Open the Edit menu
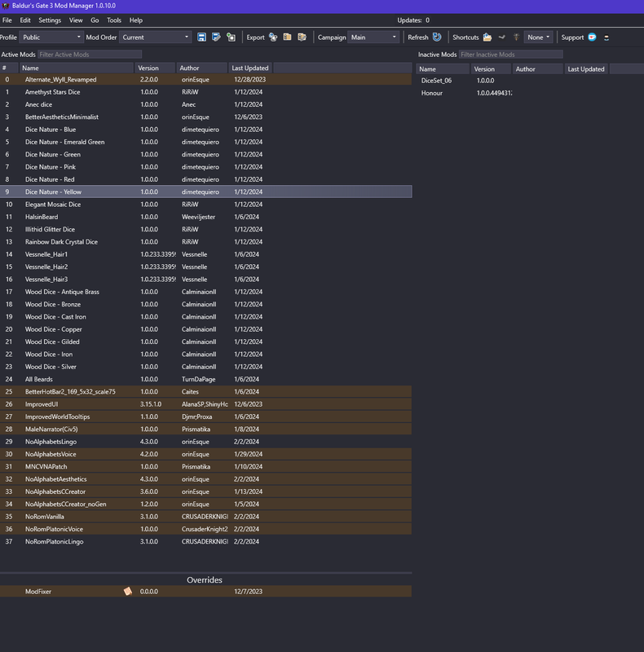Screen dimensions: 644x652 [25, 20]
